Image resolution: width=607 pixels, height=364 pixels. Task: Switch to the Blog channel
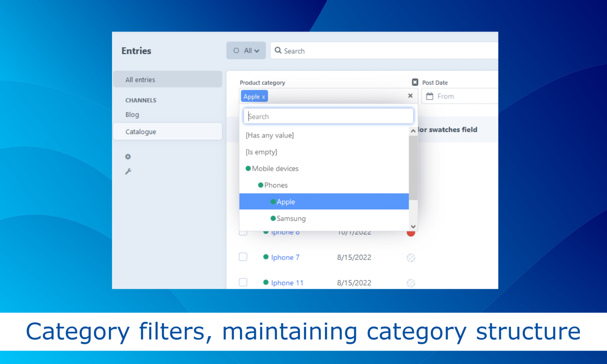[132, 114]
